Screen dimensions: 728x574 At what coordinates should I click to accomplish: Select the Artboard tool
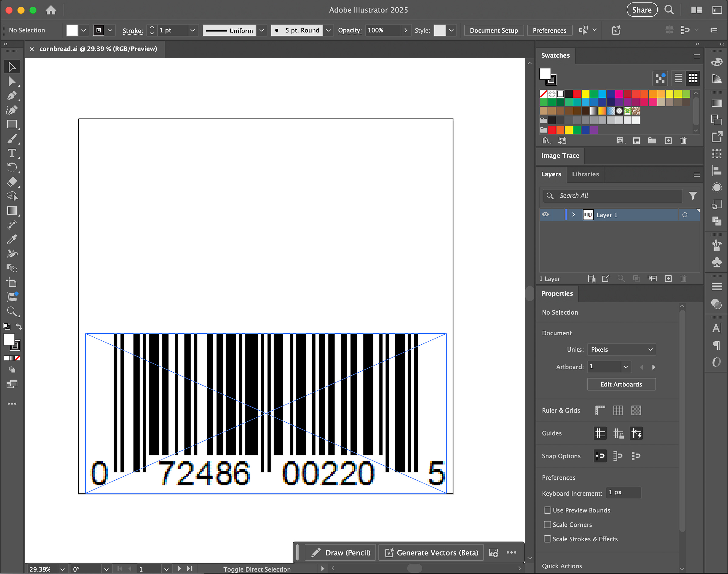(x=12, y=282)
